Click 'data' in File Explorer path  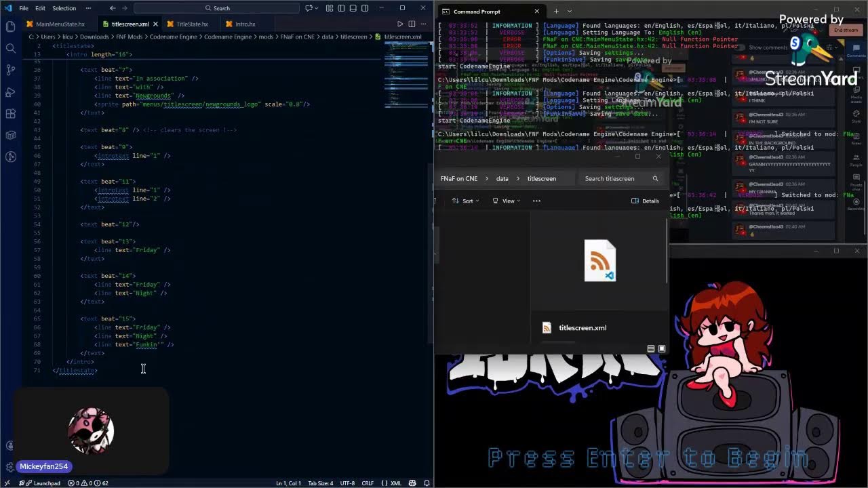(502, 179)
